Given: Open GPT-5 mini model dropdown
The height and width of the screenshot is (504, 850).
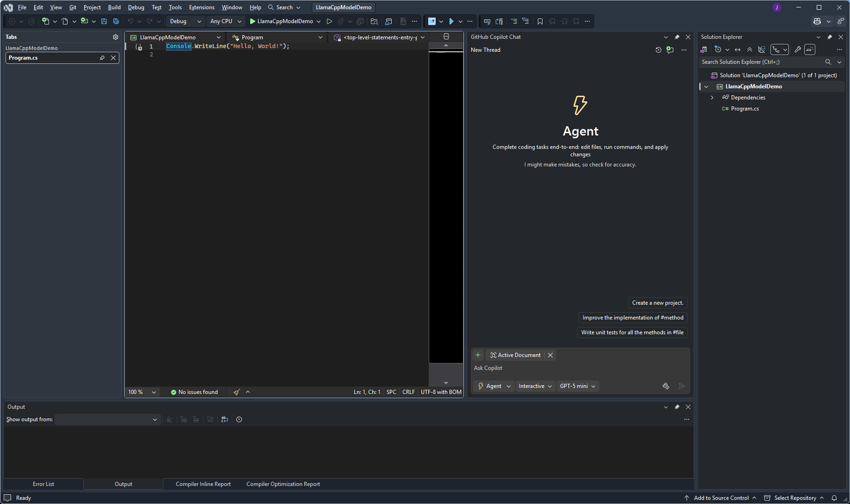Looking at the screenshot, I should pos(578,386).
